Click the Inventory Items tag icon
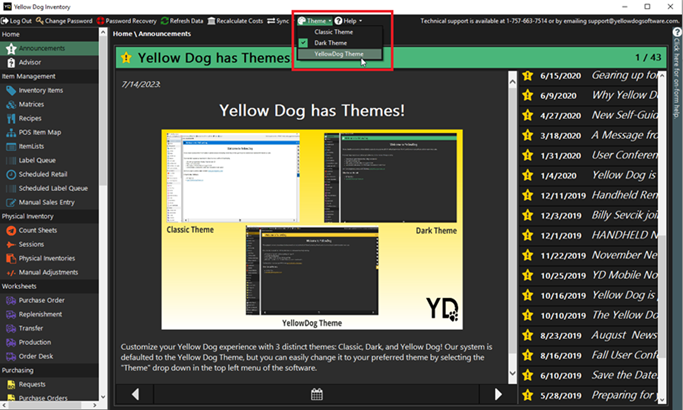Screen dimensions: 683x410 11,91
